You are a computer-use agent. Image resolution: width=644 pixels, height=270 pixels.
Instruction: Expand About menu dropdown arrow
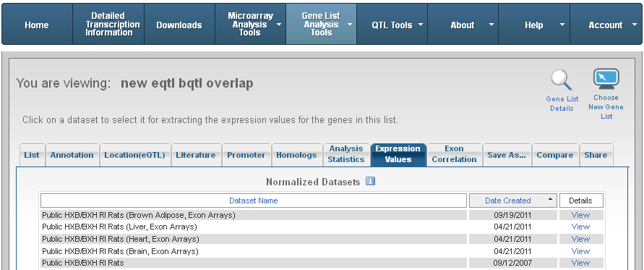491,25
